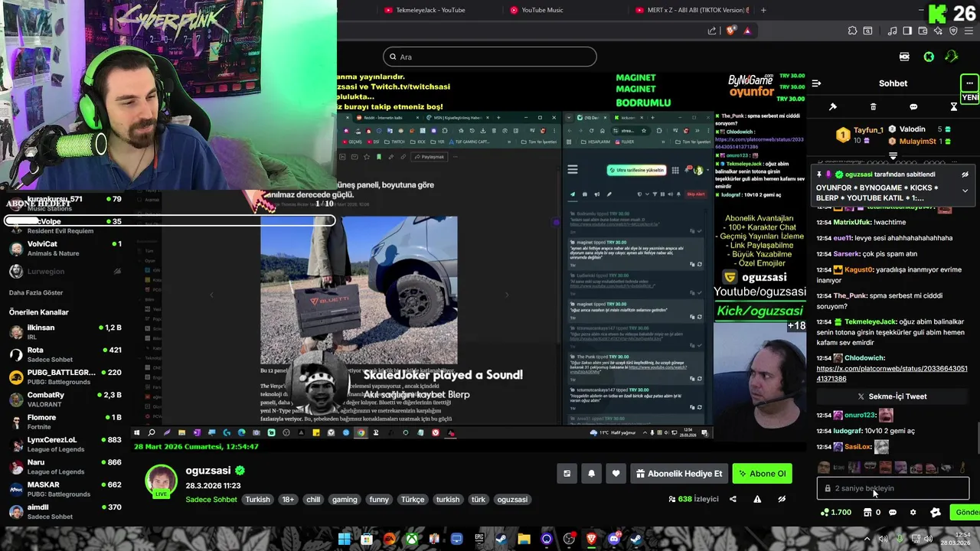The height and width of the screenshot is (551, 980).
Task: Open Leo AI sparkle toolbar icon
Action: (938, 31)
